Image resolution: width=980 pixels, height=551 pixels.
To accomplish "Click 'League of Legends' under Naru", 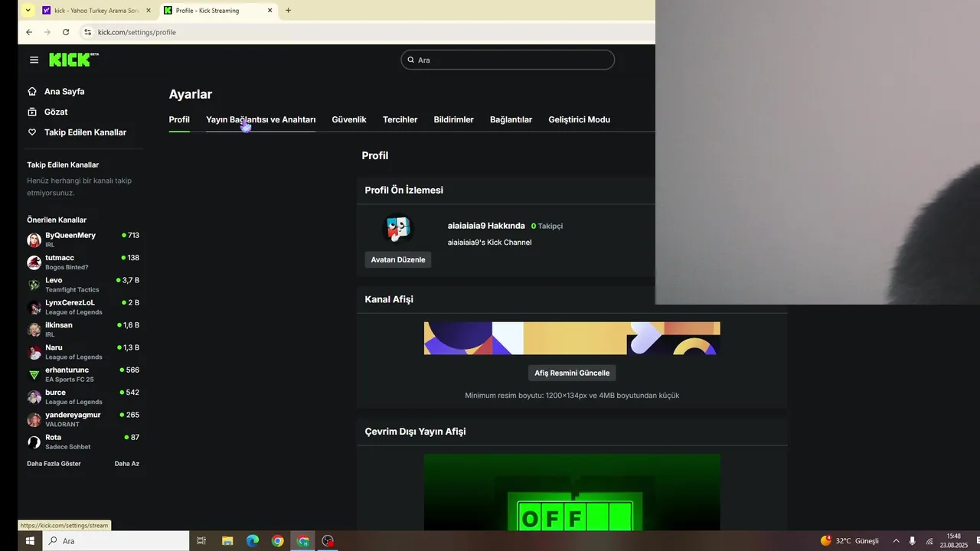I will [x=73, y=357].
